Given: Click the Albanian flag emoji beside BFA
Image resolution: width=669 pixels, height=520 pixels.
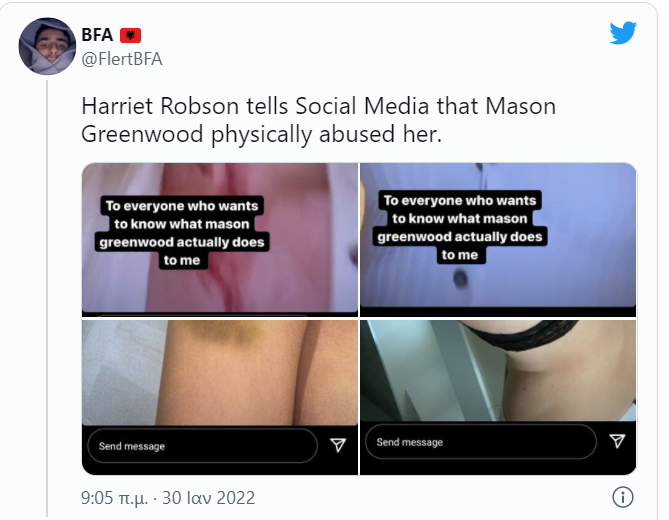Looking at the screenshot, I should click(x=130, y=35).
